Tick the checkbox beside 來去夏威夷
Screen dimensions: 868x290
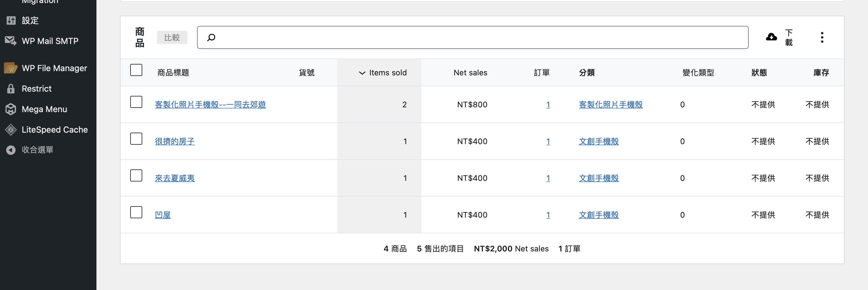click(x=136, y=176)
